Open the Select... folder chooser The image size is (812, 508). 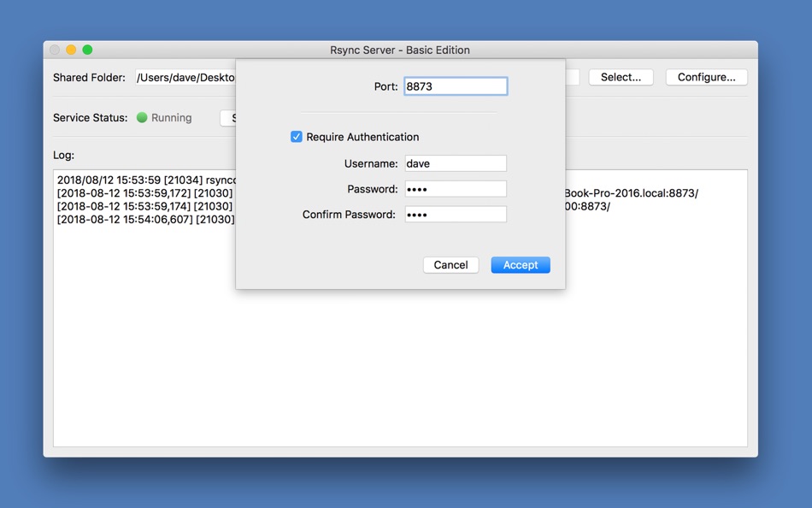click(x=621, y=77)
